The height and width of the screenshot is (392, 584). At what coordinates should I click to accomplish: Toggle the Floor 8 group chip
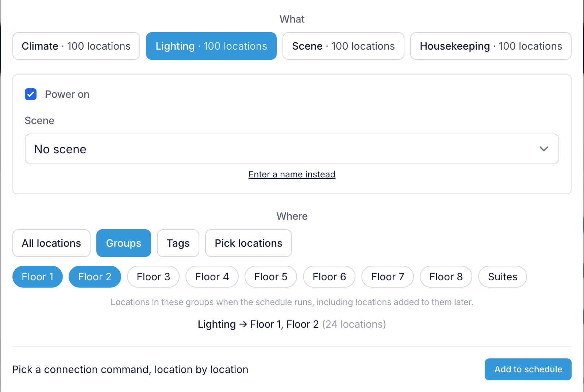click(446, 277)
